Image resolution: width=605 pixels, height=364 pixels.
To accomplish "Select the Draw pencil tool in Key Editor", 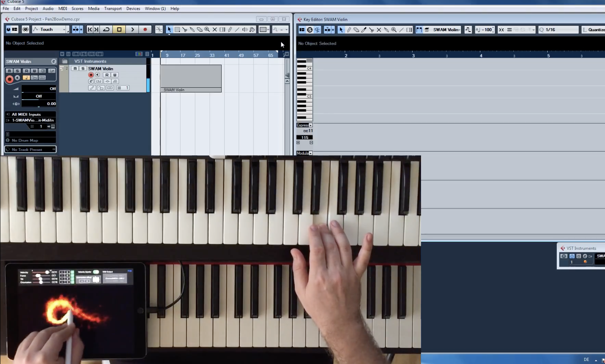I will [349, 30].
